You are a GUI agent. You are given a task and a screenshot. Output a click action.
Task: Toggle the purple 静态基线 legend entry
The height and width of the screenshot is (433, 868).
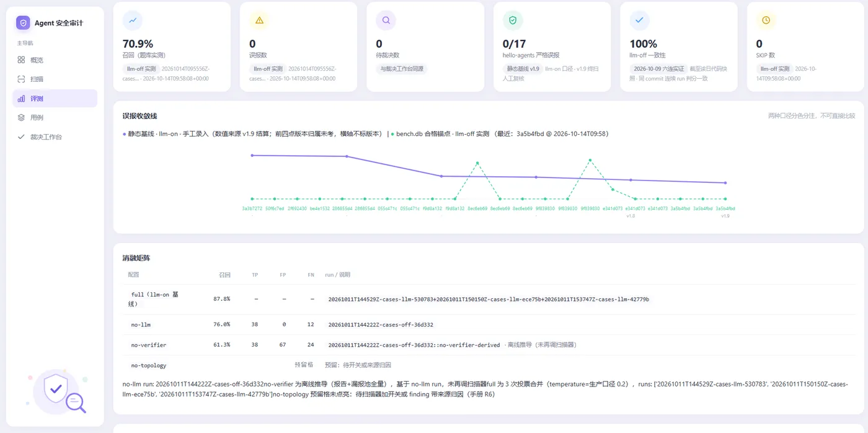tap(252, 134)
